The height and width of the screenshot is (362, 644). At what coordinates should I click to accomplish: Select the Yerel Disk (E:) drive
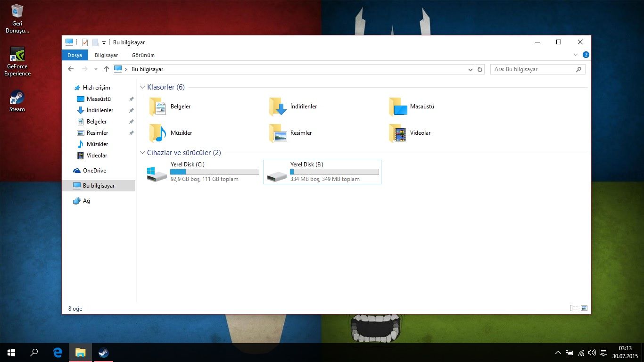coord(322,172)
